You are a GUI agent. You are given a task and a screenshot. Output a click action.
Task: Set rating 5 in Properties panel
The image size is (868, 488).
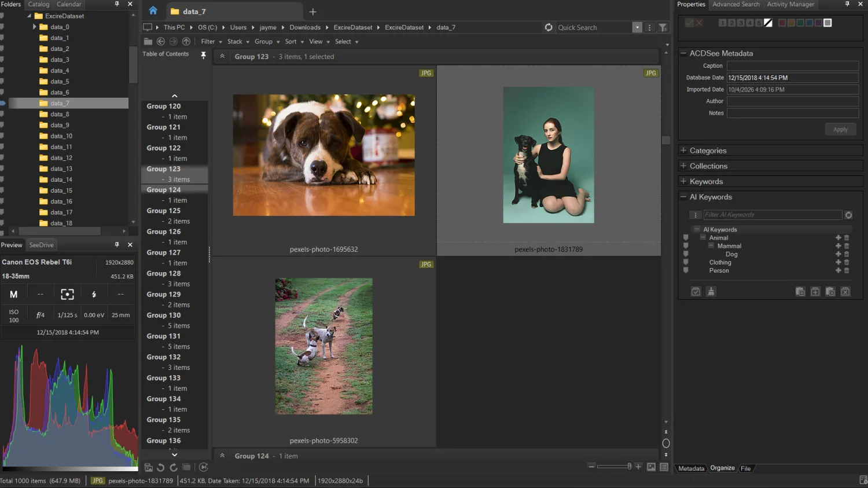(x=759, y=23)
